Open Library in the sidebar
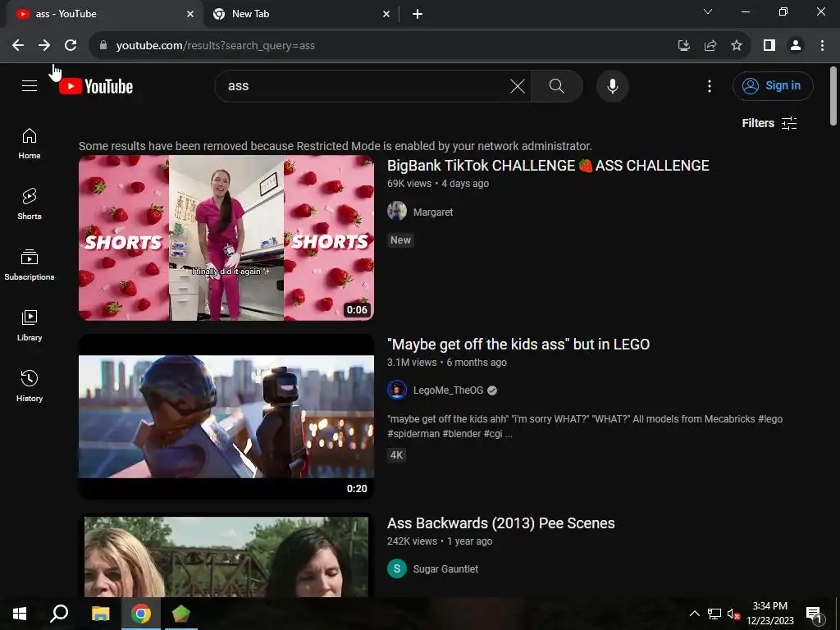840x630 pixels. [x=30, y=325]
